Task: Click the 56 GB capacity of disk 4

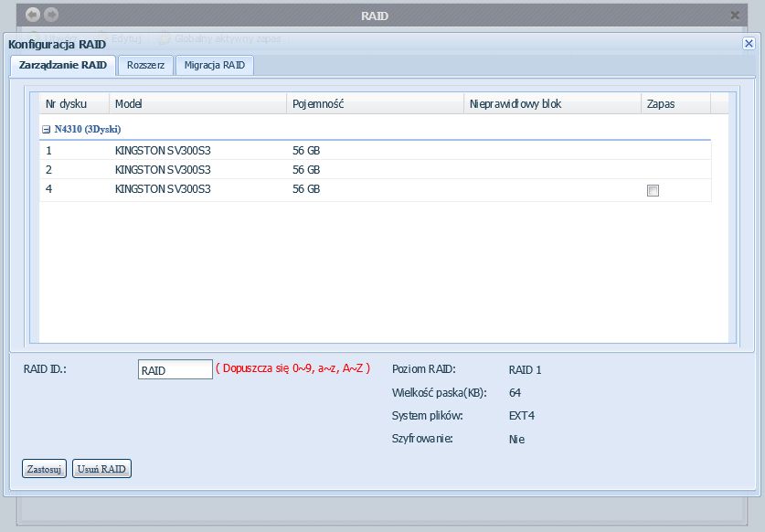Action: pos(306,189)
